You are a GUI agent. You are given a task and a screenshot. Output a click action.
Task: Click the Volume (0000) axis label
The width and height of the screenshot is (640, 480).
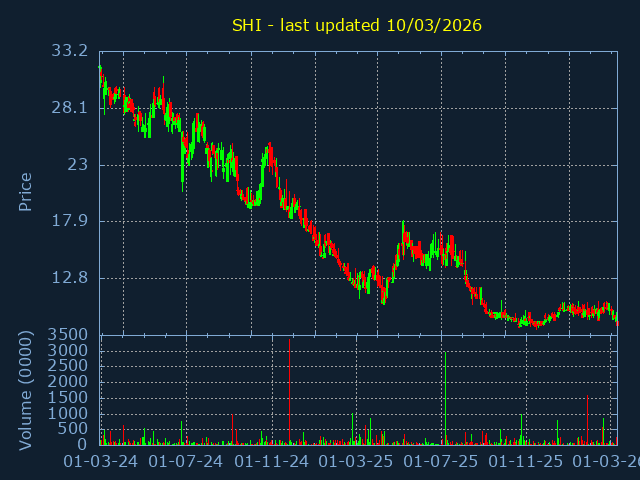tap(26, 388)
